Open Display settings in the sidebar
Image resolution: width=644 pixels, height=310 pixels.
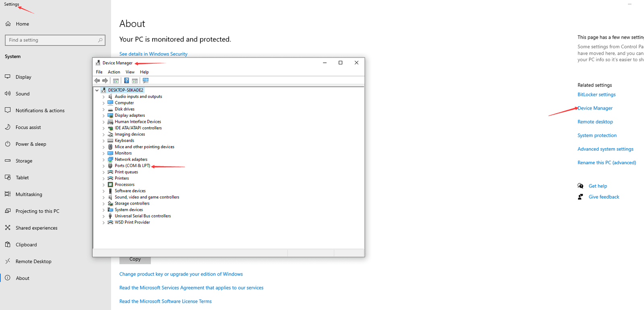click(23, 77)
